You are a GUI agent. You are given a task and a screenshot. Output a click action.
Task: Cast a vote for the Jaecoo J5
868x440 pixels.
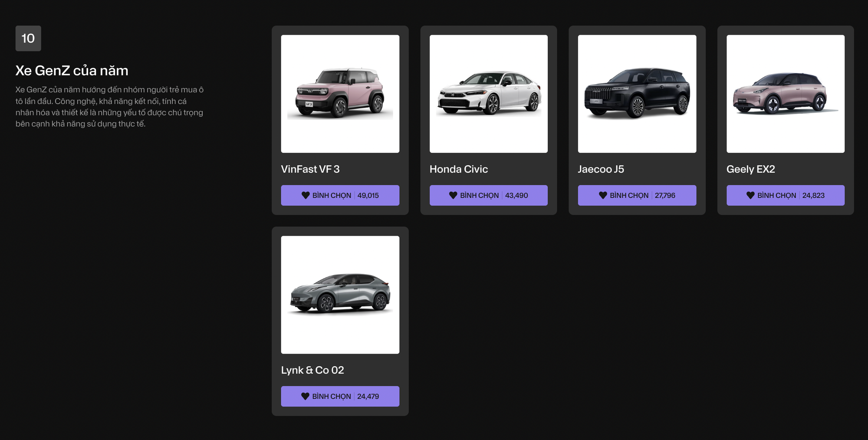pos(637,195)
